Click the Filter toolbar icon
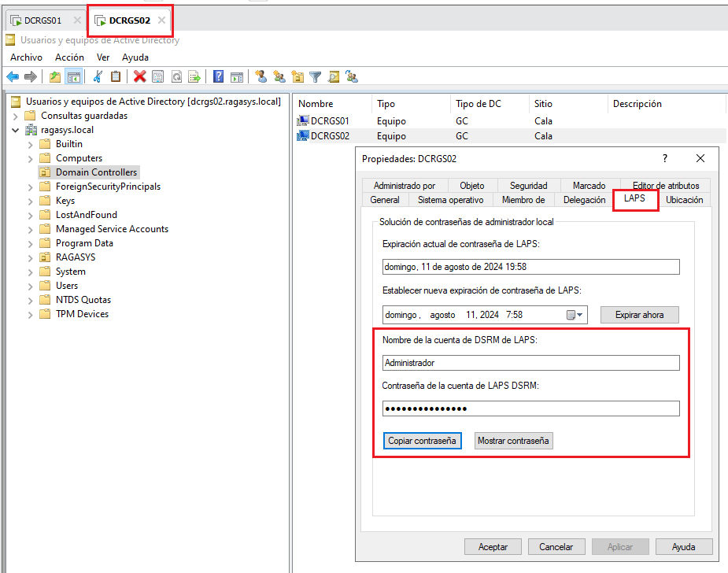 (x=316, y=76)
